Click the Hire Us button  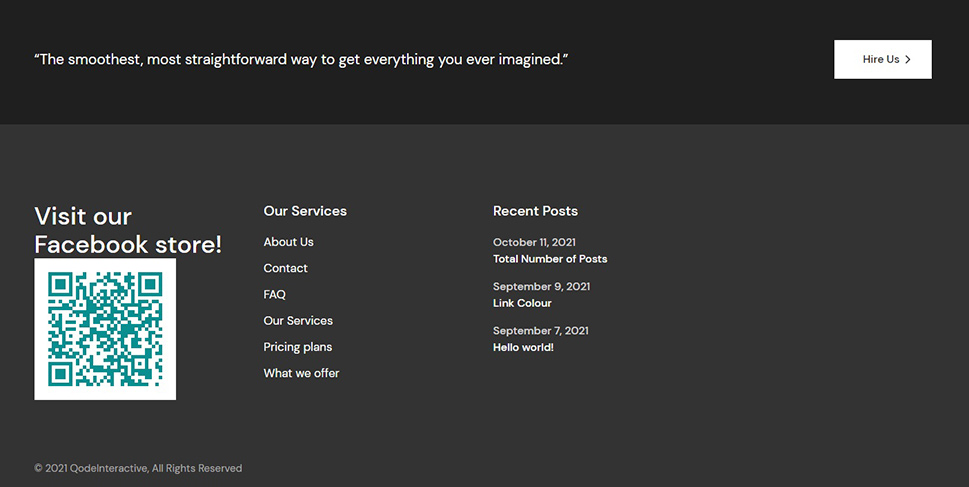(x=882, y=59)
